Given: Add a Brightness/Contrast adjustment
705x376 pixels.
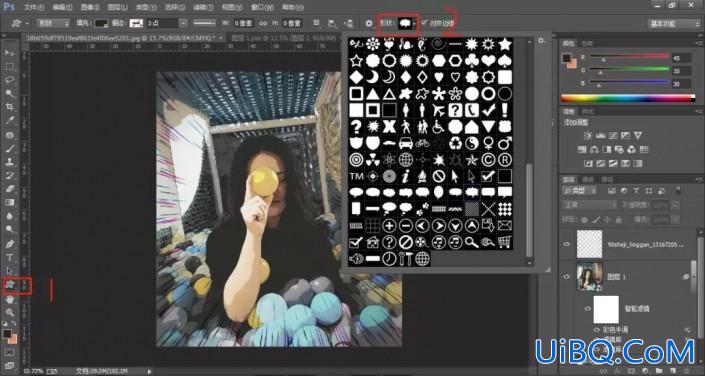Looking at the screenshot, I should point(587,135).
